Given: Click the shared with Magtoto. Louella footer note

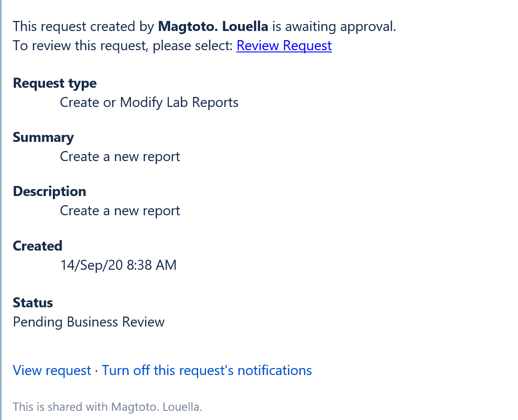Looking at the screenshot, I should (x=107, y=407).
